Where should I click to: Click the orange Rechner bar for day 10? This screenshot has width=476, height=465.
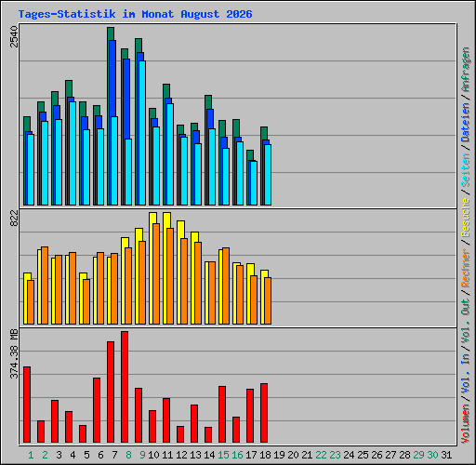156,273
